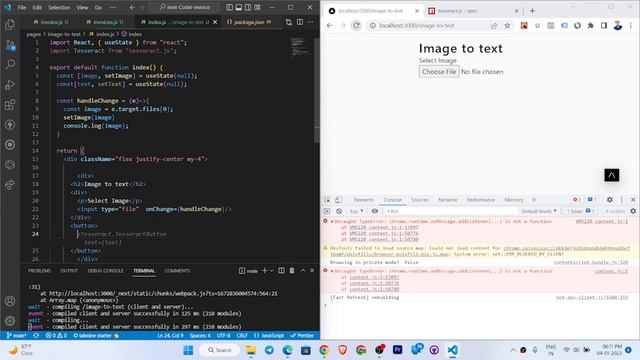Viewport: 640px width, 360px height.
Task: Create new terminal with plus icon
Action: (x=264, y=271)
